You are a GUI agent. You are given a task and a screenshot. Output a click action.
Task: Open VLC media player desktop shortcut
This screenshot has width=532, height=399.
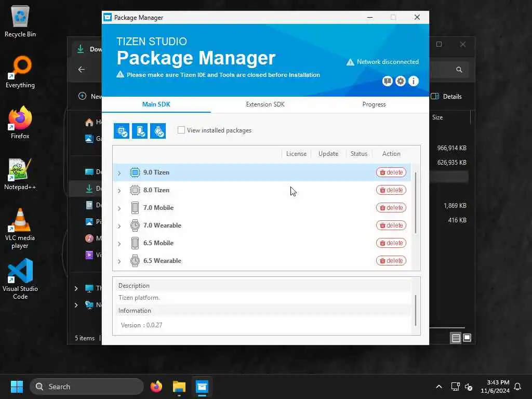pyautogui.click(x=20, y=229)
